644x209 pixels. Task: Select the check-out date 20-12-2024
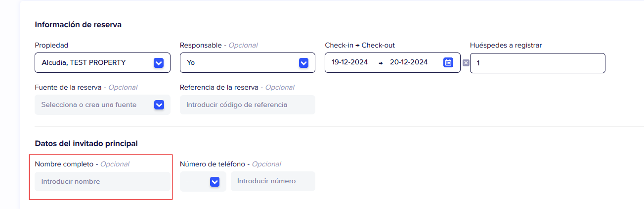click(408, 62)
